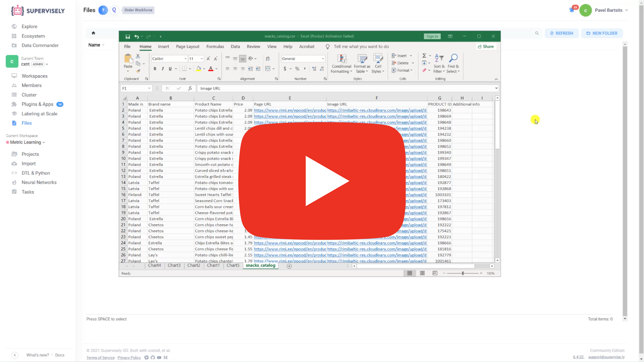
Task: Click the notification bell icon
Action: click(572, 10)
